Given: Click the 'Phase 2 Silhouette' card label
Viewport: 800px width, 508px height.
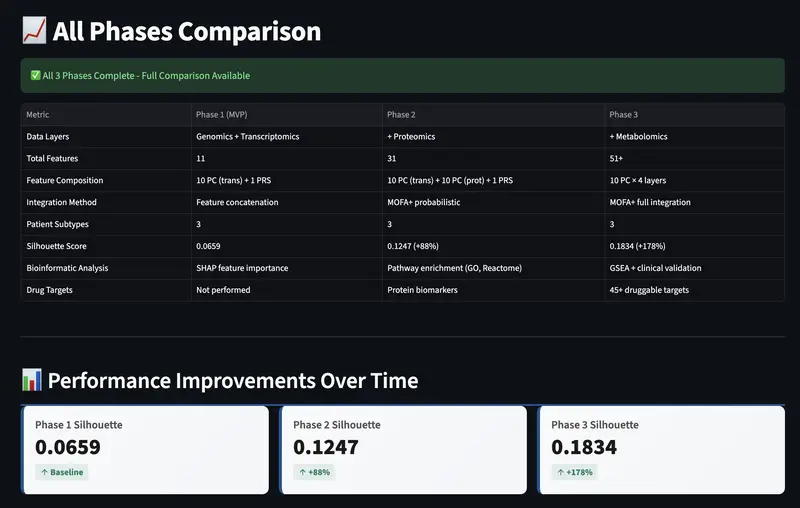Looking at the screenshot, I should click(x=337, y=425).
